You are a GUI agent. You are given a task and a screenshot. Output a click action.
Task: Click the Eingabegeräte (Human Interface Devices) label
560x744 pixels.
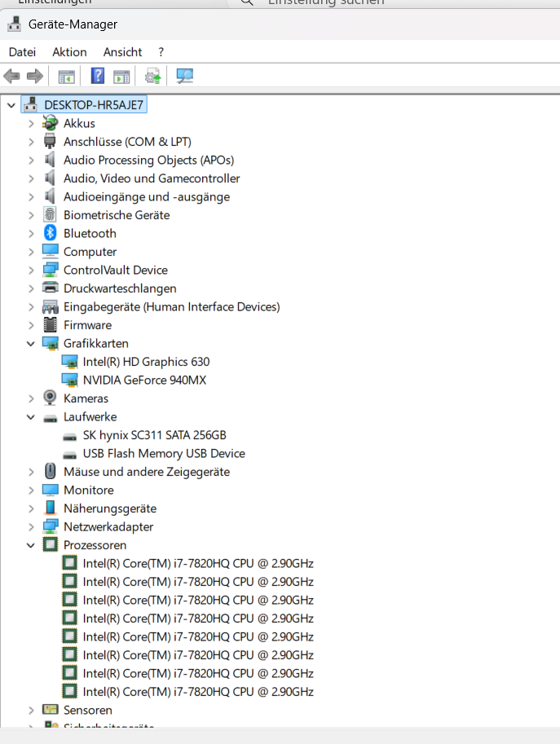point(172,306)
